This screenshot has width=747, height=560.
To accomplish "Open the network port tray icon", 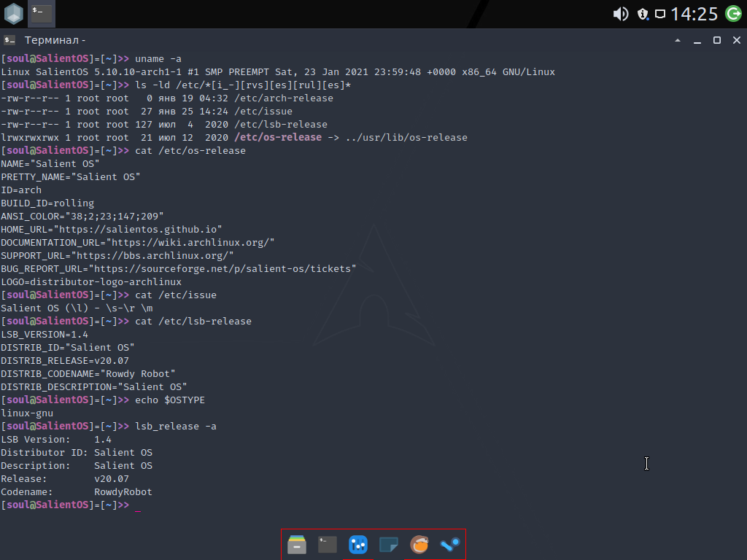I will pyautogui.click(x=659, y=14).
